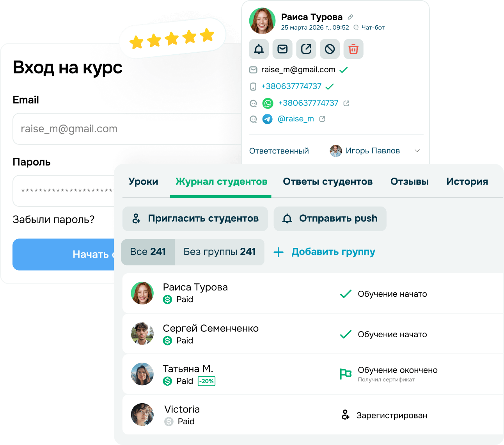Viewport: 504px width, 445px height.
Task: Click grey Paid dollar icon for Victoria
Action: (169, 422)
